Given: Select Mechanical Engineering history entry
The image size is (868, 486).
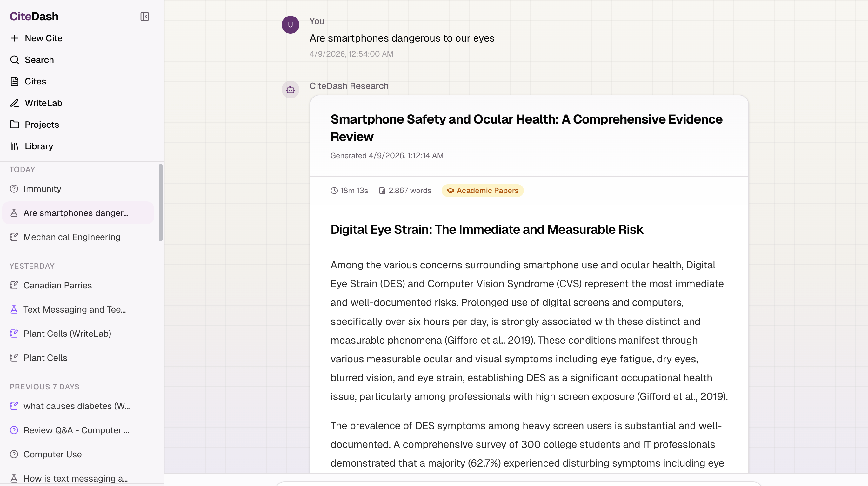Looking at the screenshot, I should click(71, 237).
